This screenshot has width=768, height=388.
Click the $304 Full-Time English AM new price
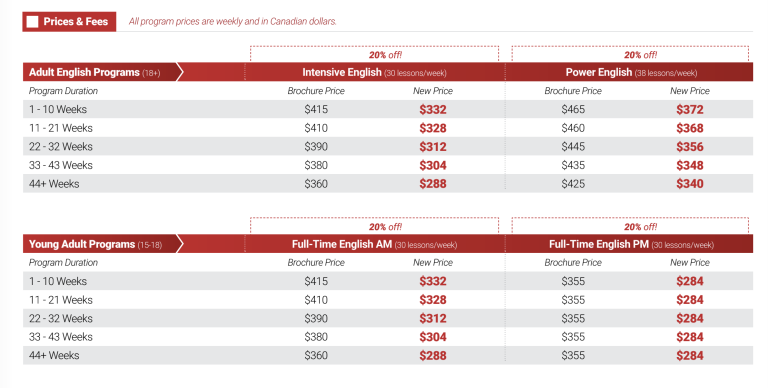(x=432, y=338)
